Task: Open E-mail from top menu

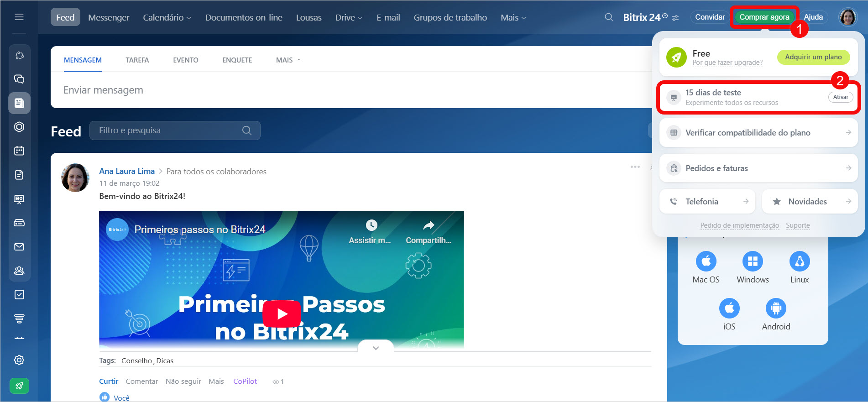Action: (x=388, y=17)
